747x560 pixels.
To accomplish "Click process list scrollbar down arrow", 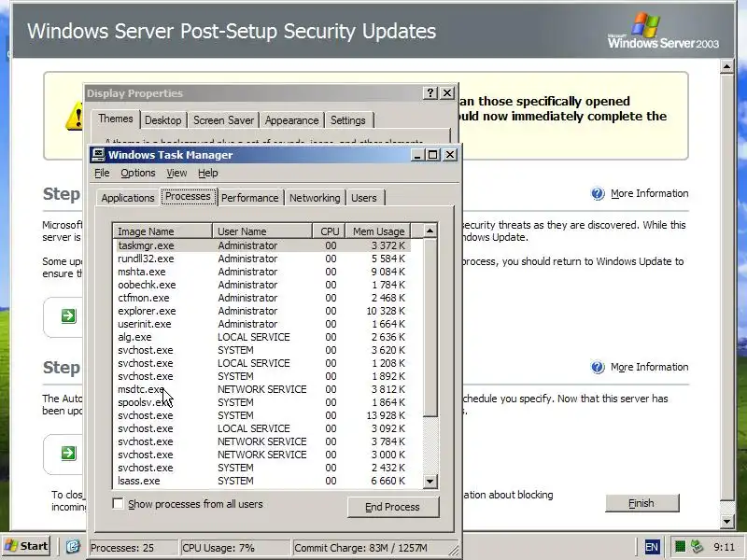I will 430,481.
